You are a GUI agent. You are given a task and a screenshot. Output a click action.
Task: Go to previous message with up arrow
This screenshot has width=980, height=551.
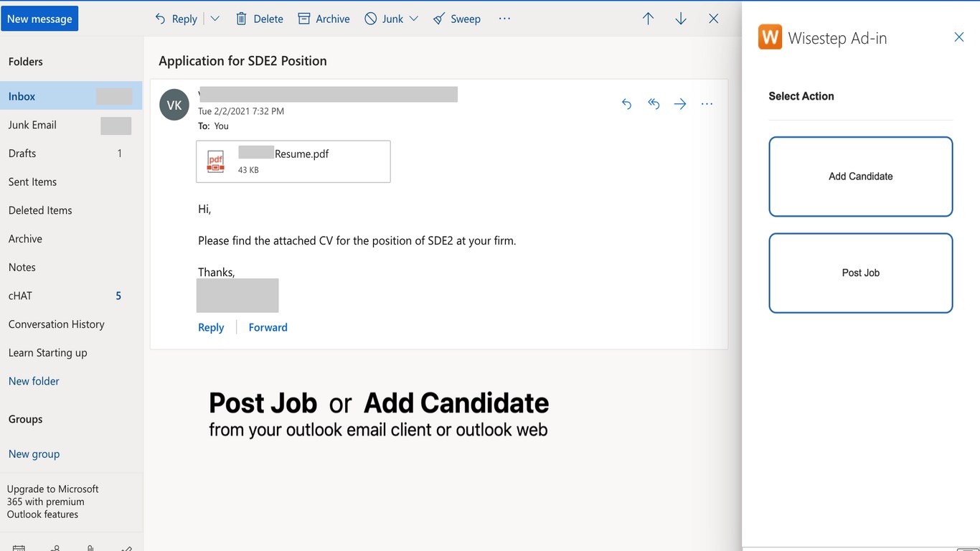pyautogui.click(x=648, y=19)
